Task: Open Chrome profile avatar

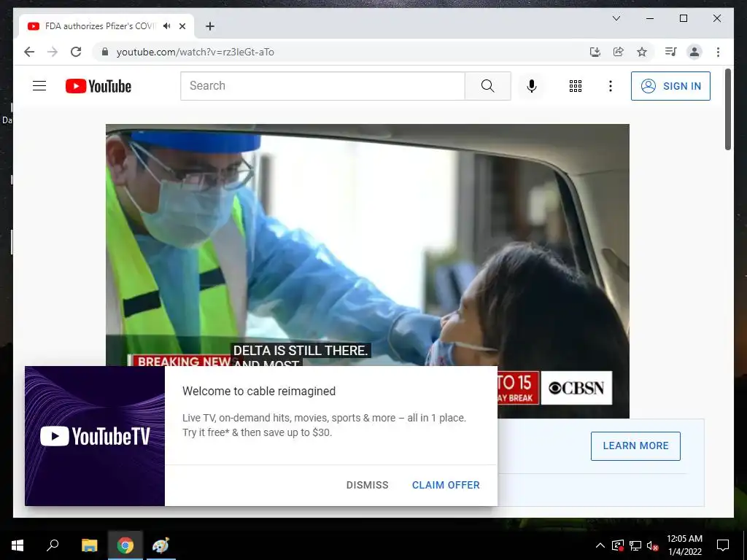Action: [x=694, y=52]
